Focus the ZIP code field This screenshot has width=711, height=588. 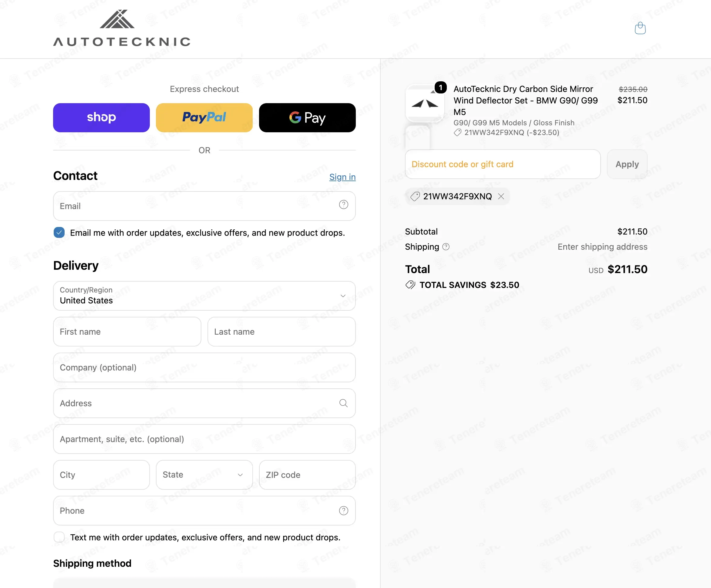click(307, 475)
